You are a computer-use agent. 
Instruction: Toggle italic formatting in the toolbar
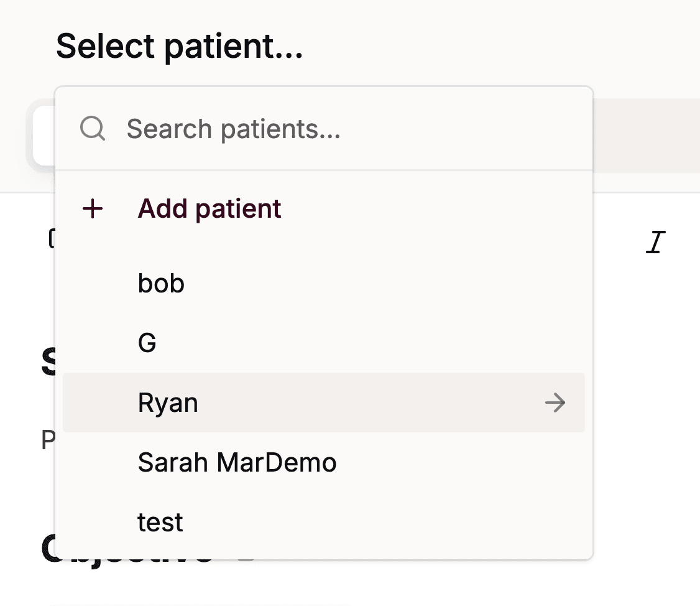(655, 241)
